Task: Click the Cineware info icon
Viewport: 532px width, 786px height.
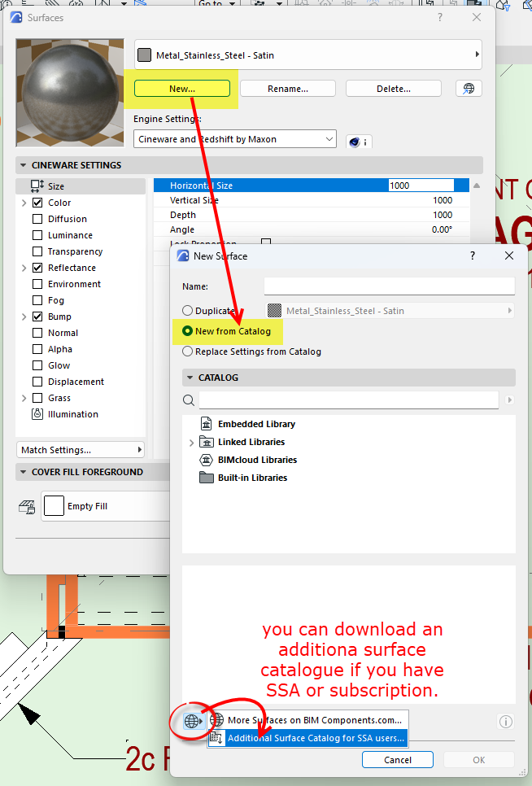Action: (x=359, y=142)
